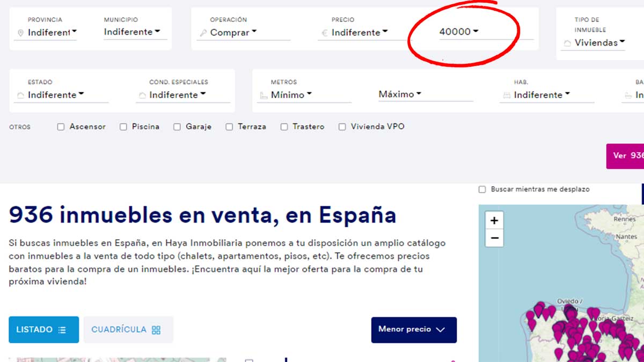
Task: Click the map zoom in plus icon
Action: pyautogui.click(x=494, y=220)
